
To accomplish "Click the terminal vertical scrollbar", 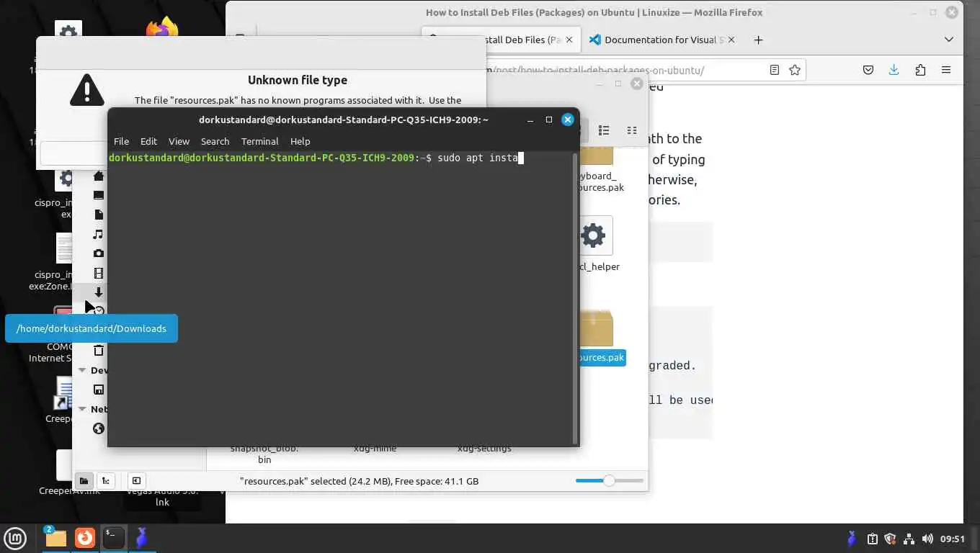I will (x=574, y=298).
